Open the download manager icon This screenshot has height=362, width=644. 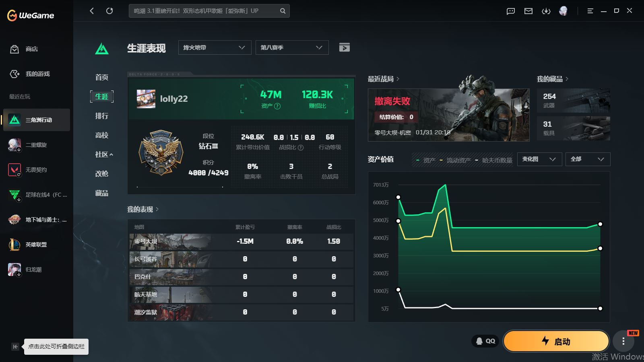click(546, 11)
